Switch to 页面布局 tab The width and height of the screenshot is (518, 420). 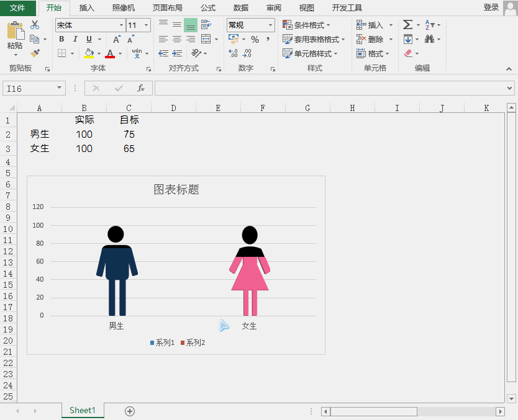point(168,8)
